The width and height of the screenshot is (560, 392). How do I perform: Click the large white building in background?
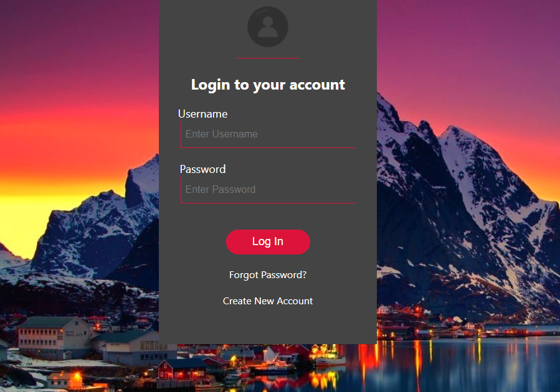click(54, 337)
